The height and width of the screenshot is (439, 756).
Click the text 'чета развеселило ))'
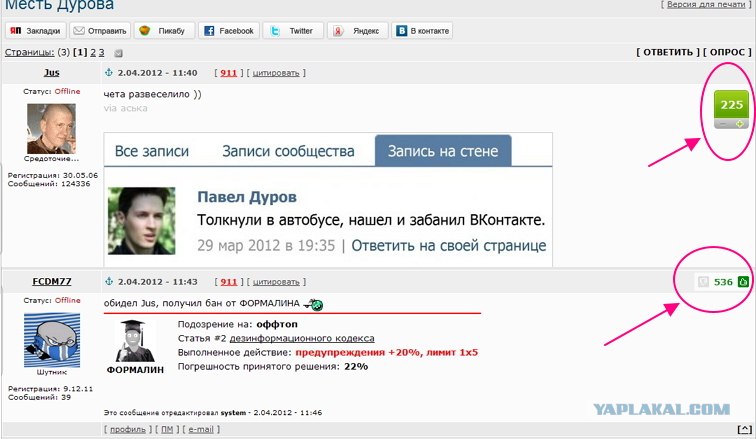pos(152,94)
